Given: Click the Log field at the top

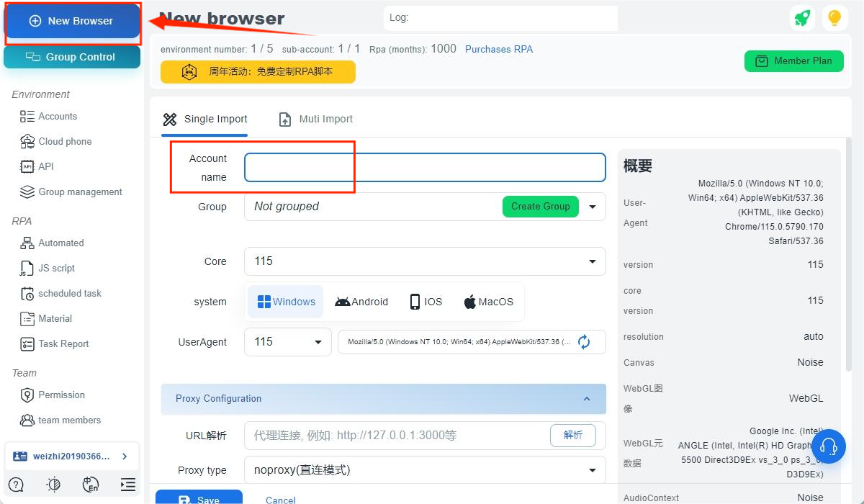Looking at the screenshot, I should (x=500, y=18).
